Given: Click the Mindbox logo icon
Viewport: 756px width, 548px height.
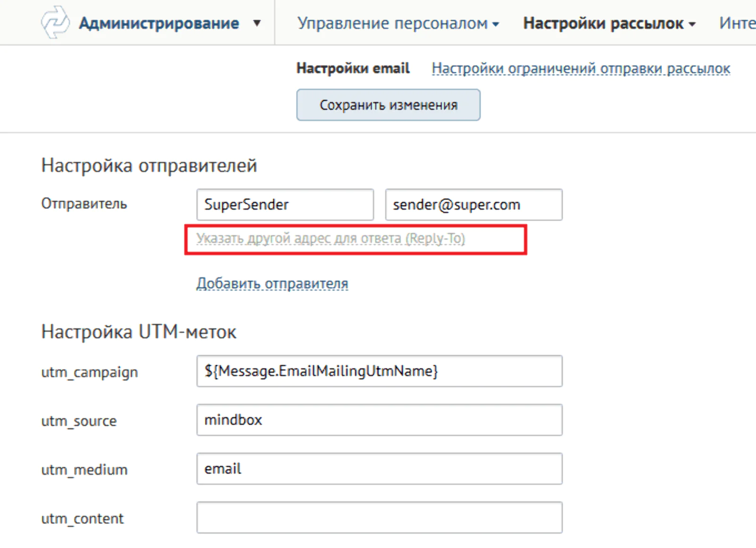Looking at the screenshot, I should click(x=55, y=22).
